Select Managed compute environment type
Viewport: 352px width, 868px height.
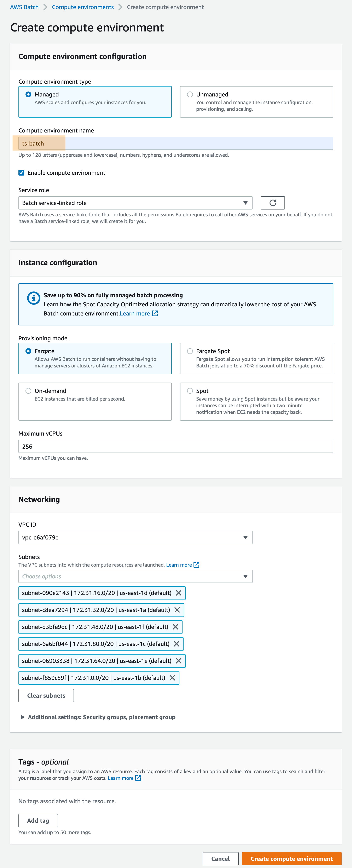coord(28,94)
